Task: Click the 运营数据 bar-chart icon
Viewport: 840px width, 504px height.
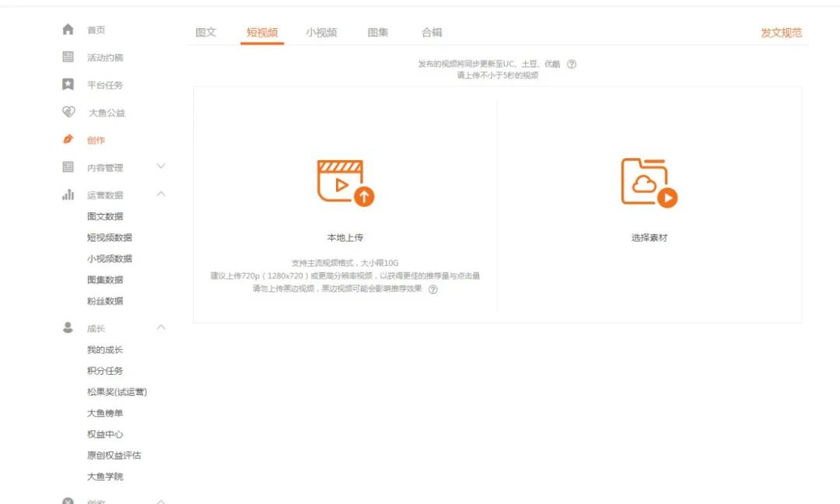Action: point(68,194)
